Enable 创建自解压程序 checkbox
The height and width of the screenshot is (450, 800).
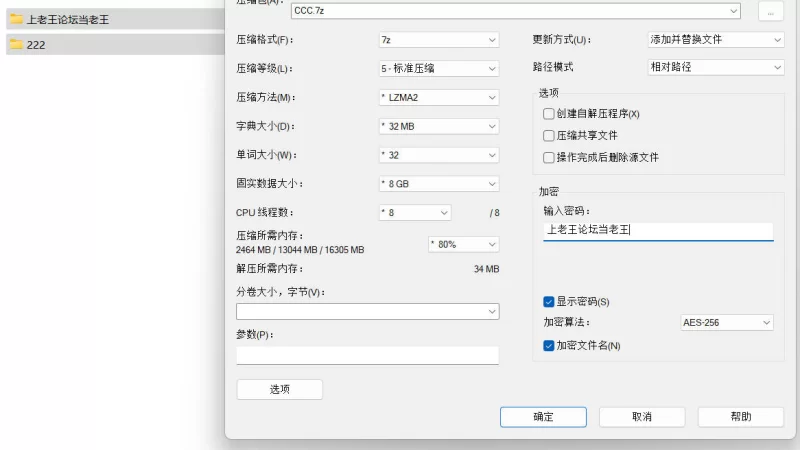(549, 114)
